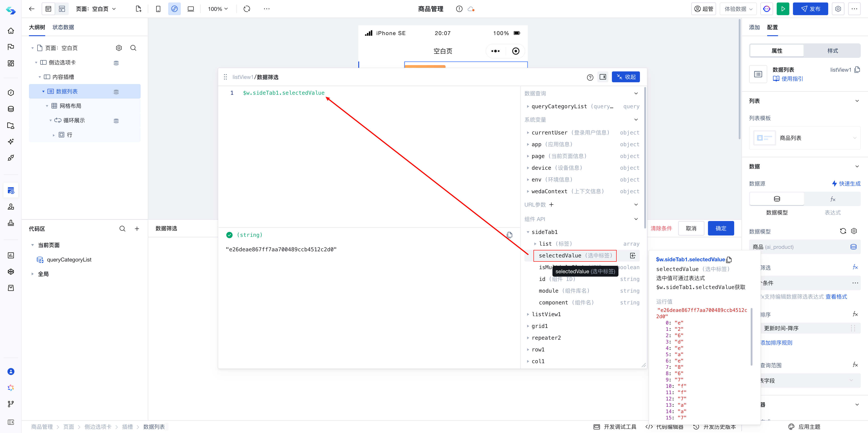Expand listView1 in component API

pyautogui.click(x=528, y=314)
